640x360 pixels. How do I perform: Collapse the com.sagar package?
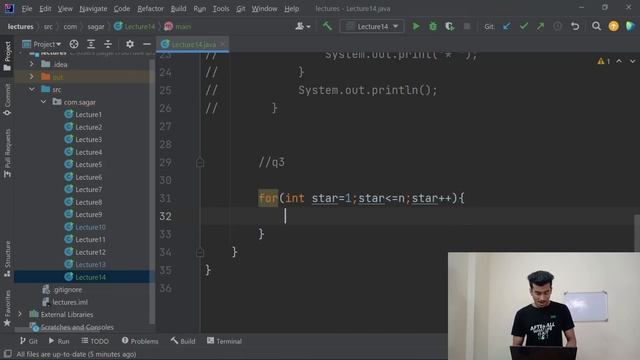pyautogui.click(x=43, y=102)
